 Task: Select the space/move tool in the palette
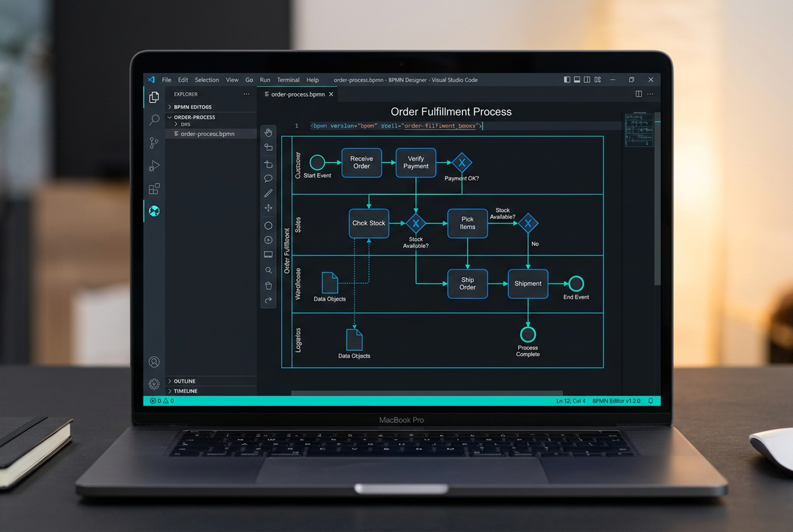pyautogui.click(x=268, y=208)
